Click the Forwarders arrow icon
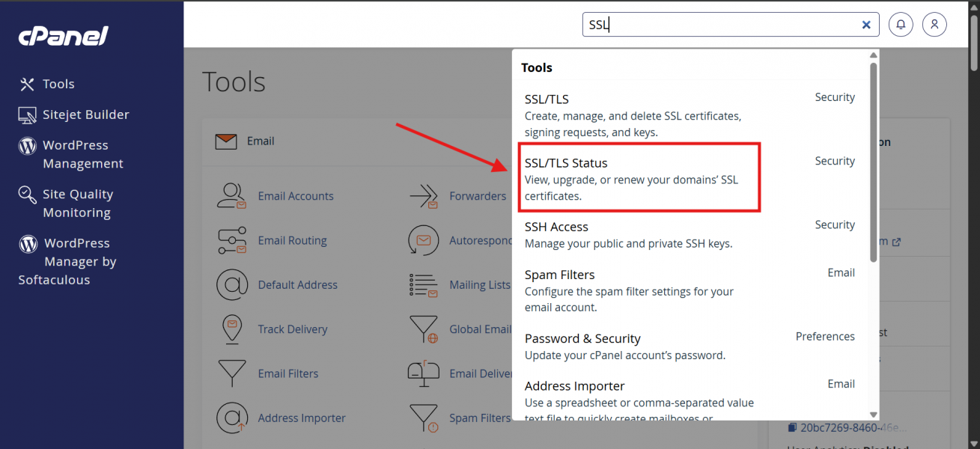 point(423,196)
